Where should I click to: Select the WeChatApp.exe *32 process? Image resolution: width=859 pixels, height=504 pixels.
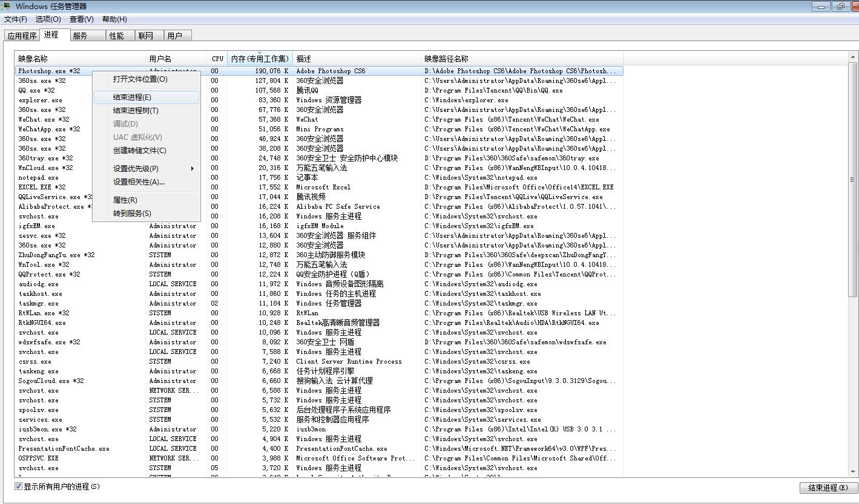click(319, 129)
